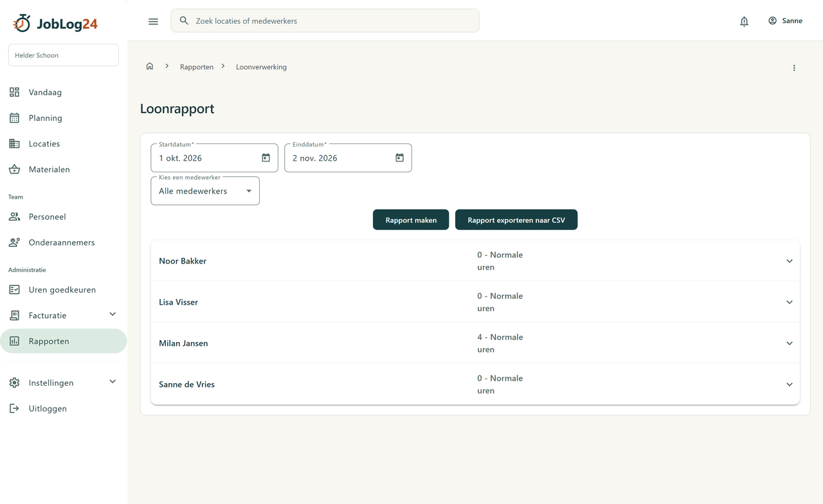The width and height of the screenshot is (823, 504).
Task: Click the Uren goedkeuren checklist icon
Action: (x=14, y=289)
